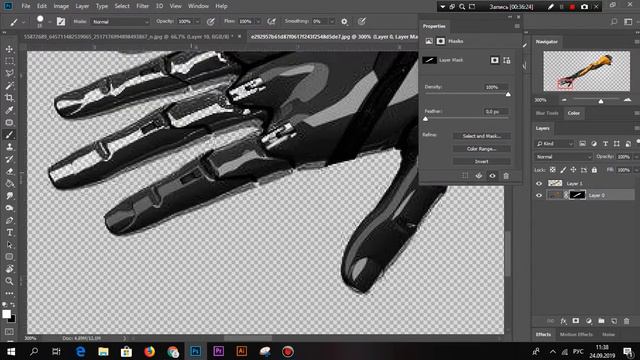Toggle lock image pixels brush icon
This screenshot has height=360, width=640.
(x=563, y=170)
